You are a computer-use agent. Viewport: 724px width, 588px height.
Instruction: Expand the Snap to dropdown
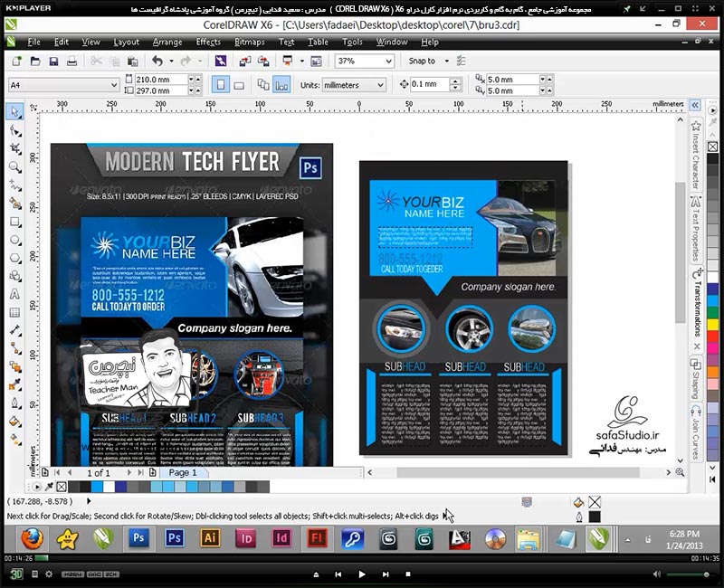[x=446, y=61]
